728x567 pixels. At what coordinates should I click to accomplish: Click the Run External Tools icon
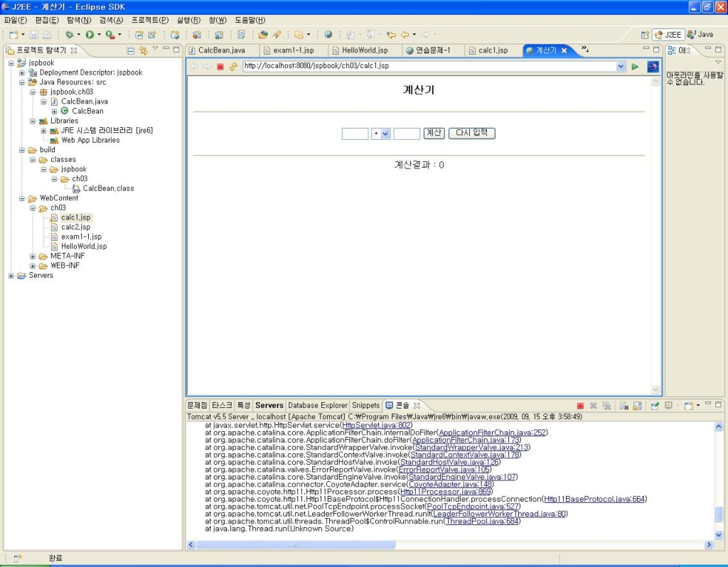point(110,34)
